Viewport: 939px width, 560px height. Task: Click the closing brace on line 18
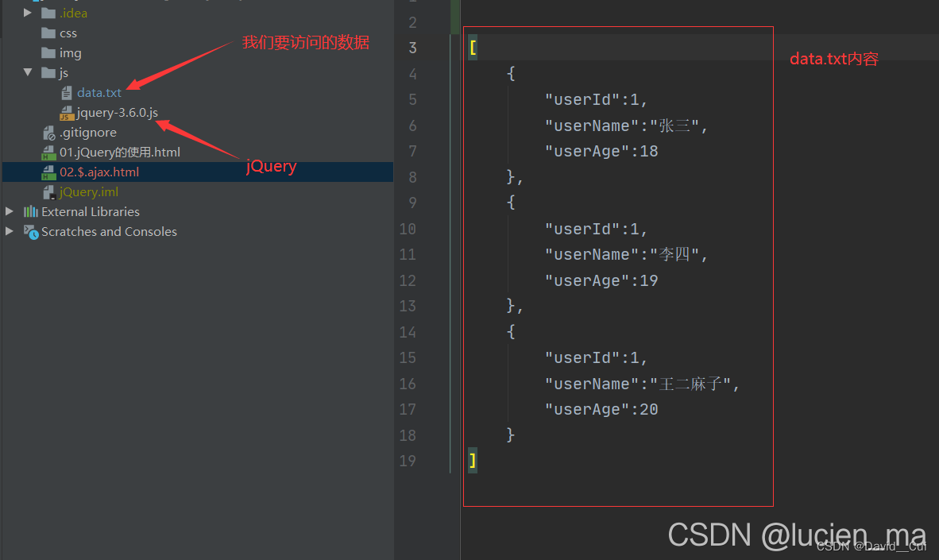511,434
